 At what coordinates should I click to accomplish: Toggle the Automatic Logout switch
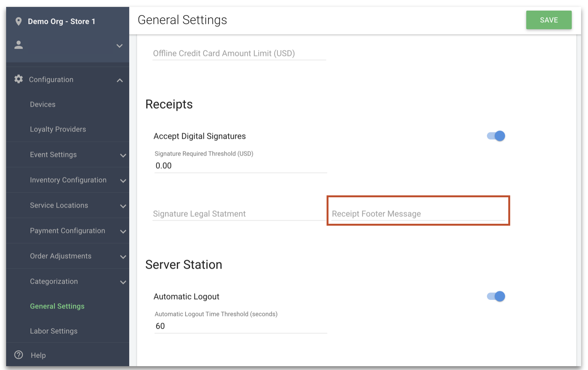point(496,296)
